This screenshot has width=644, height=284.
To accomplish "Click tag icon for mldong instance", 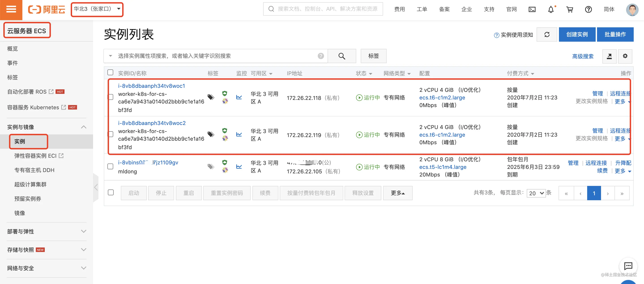I will click(x=211, y=167).
